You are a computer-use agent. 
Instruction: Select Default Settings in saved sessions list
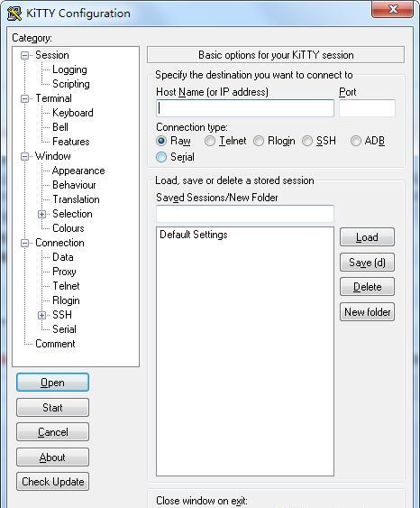(x=194, y=235)
